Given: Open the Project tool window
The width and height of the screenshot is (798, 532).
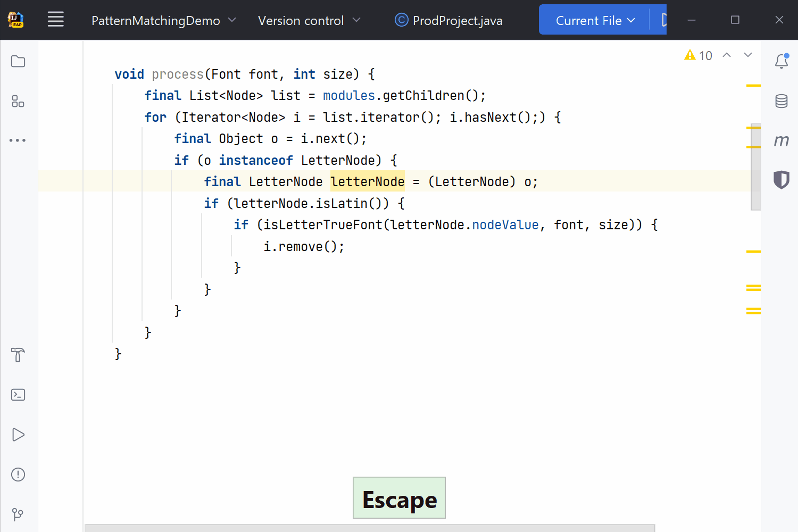Looking at the screenshot, I should [x=18, y=61].
